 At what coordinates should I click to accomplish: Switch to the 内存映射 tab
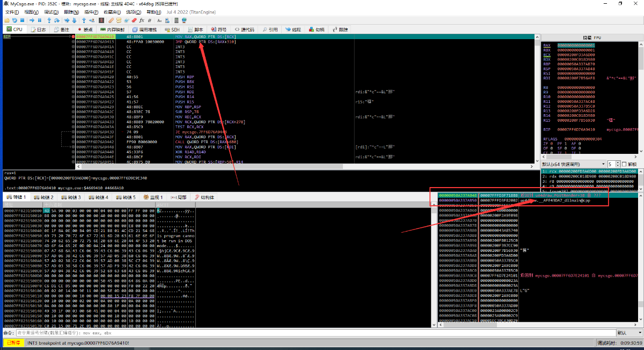click(x=112, y=29)
